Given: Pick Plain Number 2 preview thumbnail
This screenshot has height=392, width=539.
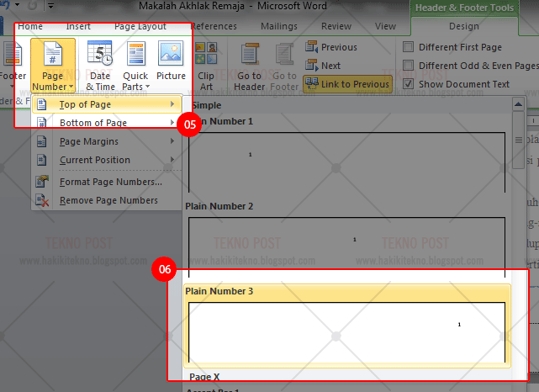Looking at the screenshot, I should 346,247.
